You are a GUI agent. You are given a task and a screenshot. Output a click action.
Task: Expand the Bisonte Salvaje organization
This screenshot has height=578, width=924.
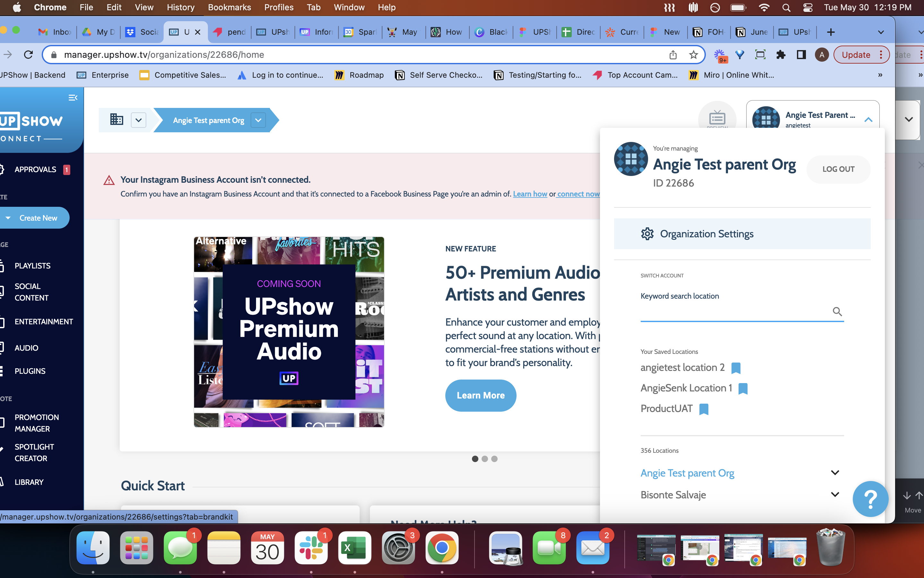coord(835,494)
